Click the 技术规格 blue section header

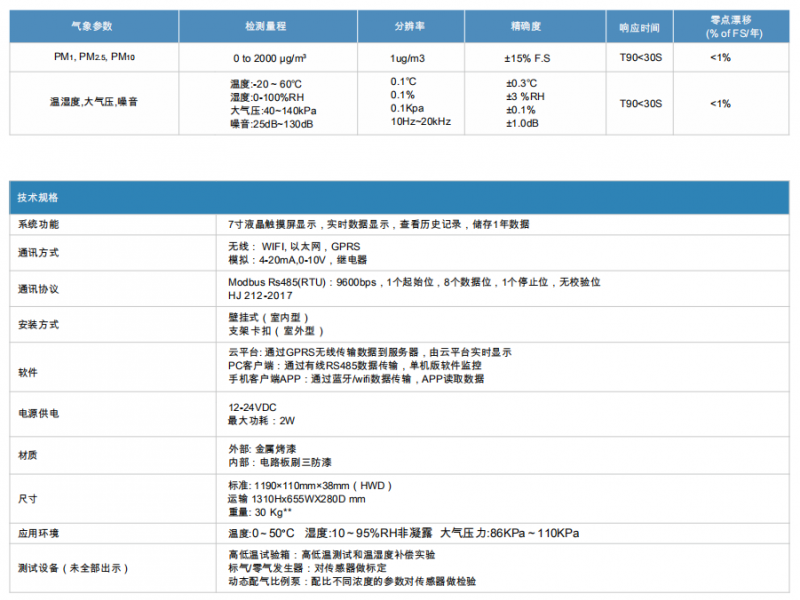tap(39, 198)
